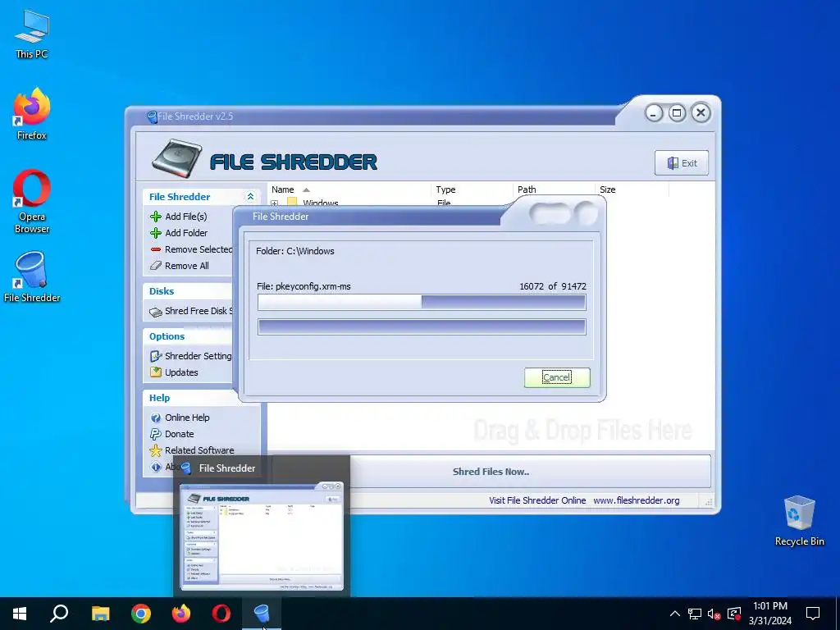
Task: Click pkeyconfig.xrm-ms file progress bar
Action: (x=422, y=302)
